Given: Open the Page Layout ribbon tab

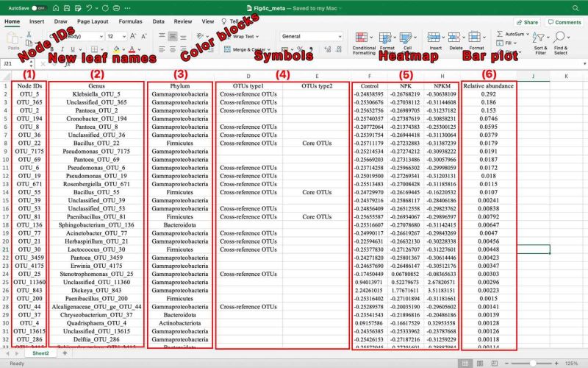Looking at the screenshot, I should point(93,21).
